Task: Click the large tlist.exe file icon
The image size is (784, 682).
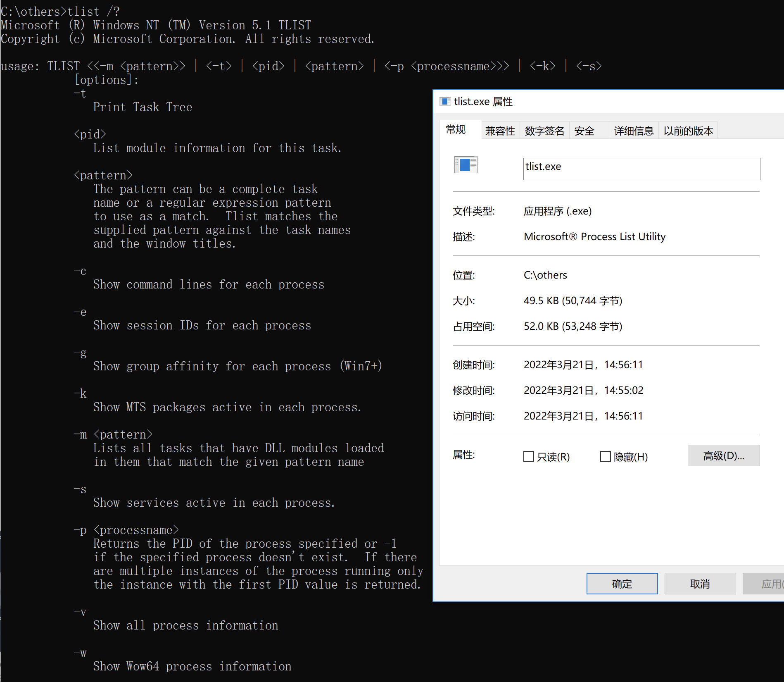Action: click(x=466, y=165)
